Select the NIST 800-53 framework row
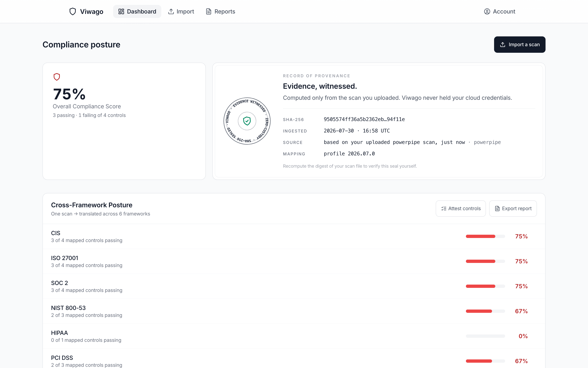 (x=294, y=311)
